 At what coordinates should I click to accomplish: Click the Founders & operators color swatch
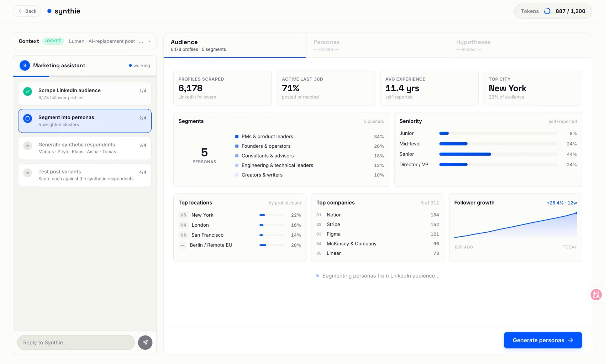[237, 146]
